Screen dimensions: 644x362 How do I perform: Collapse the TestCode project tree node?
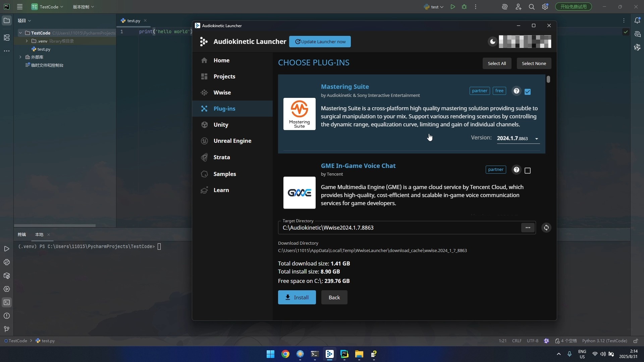(21, 33)
